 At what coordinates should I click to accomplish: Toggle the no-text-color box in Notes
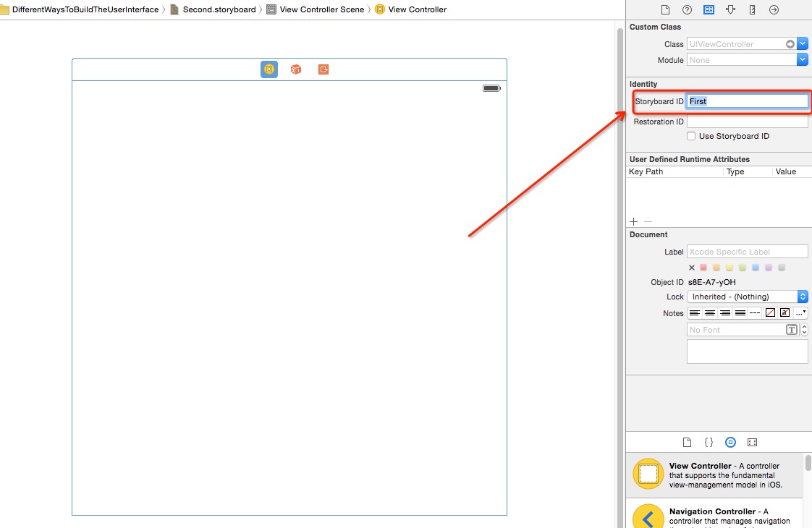pos(771,313)
